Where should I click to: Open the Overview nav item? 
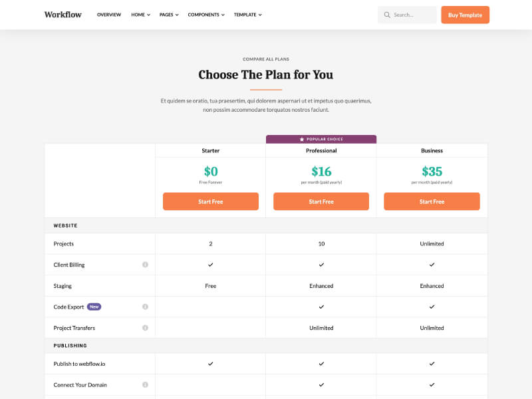109,15
